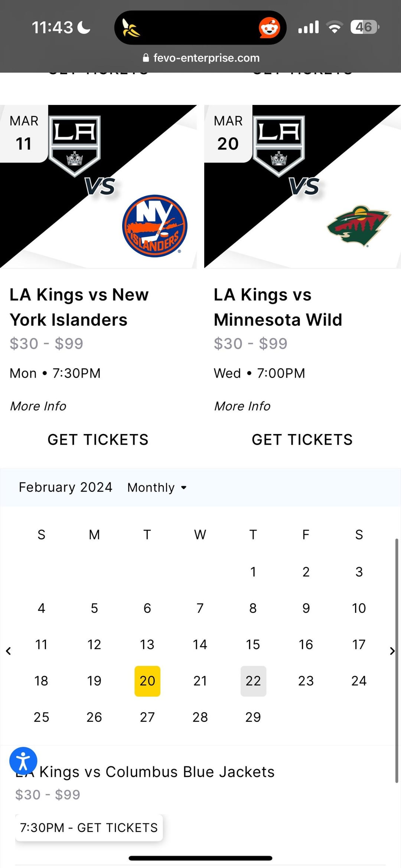The height and width of the screenshot is (868, 401).
Task: Select February 20 highlighted in yellow
Action: [147, 681]
